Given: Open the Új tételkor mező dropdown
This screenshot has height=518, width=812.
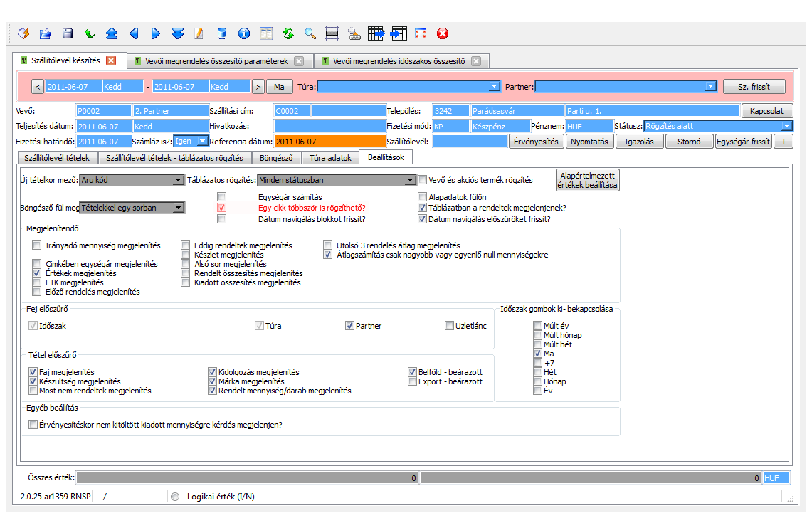Looking at the screenshot, I should [x=178, y=180].
